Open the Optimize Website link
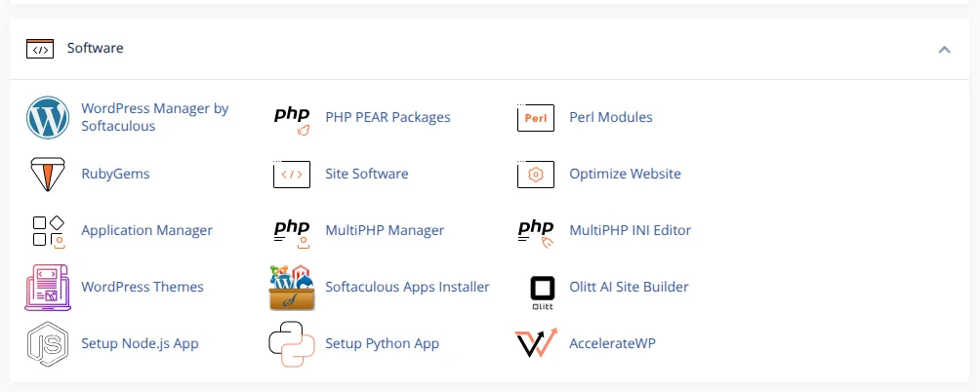 [625, 174]
